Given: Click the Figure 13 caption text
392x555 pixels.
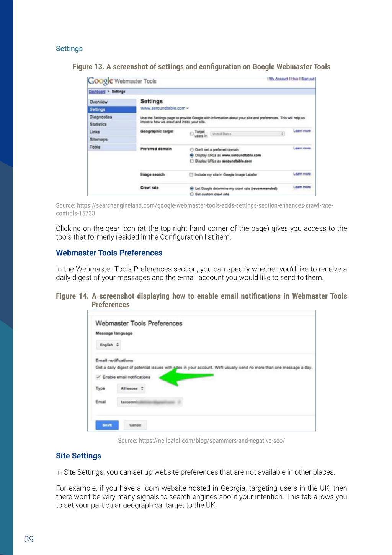Looking at the screenshot, I should [201, 67].
